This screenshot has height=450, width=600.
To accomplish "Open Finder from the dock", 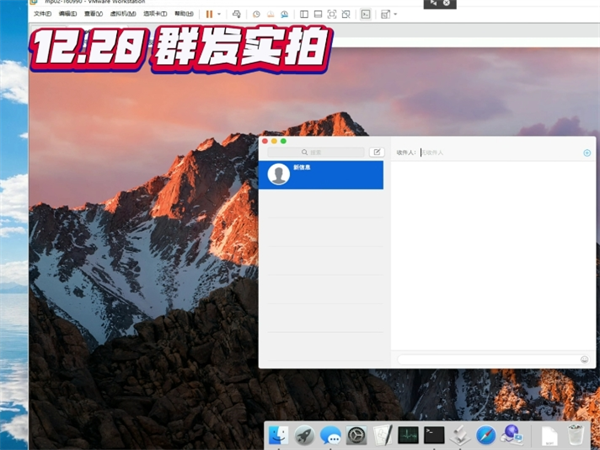I will 279,435.
